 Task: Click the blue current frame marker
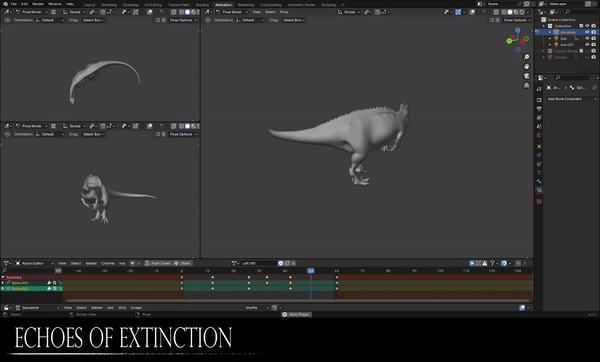pos(311,271)
